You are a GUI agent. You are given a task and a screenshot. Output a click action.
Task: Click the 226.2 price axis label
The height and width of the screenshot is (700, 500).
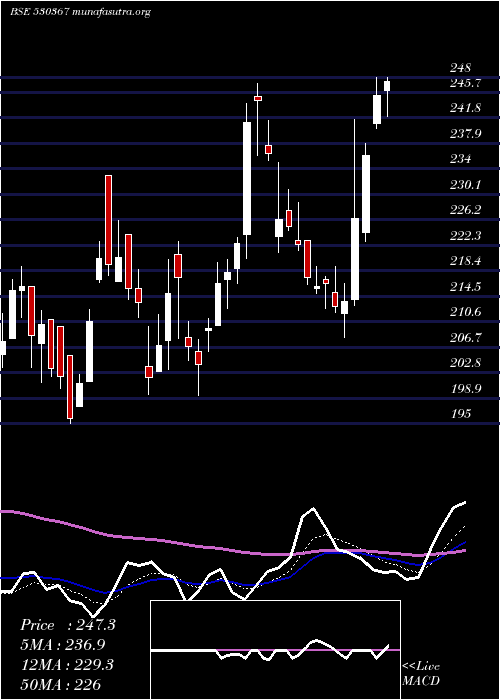tap(465, 210)
